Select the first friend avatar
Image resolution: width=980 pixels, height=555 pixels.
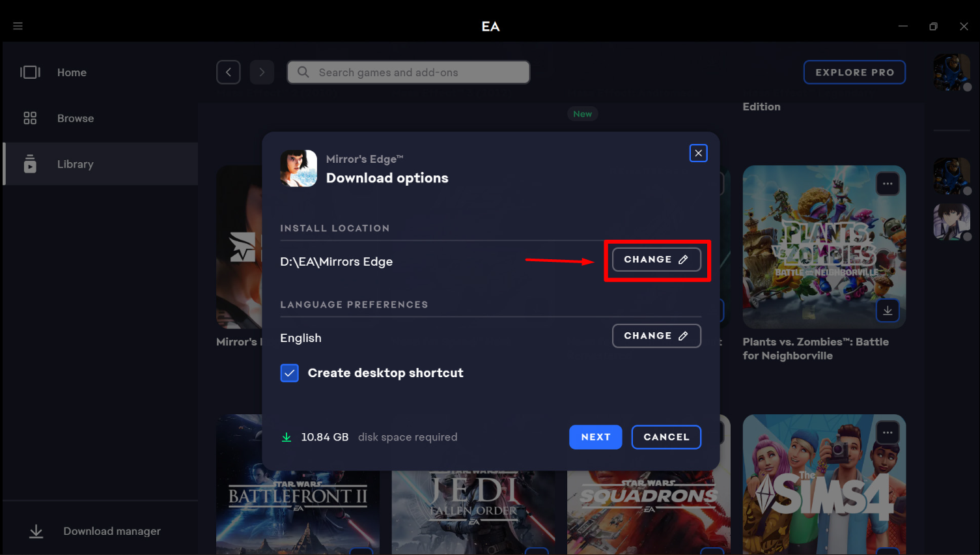coord(951,176)
